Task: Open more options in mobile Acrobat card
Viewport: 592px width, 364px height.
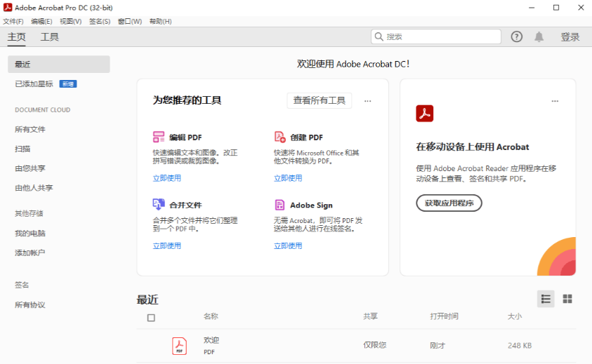Action: (x=555, y=101)
